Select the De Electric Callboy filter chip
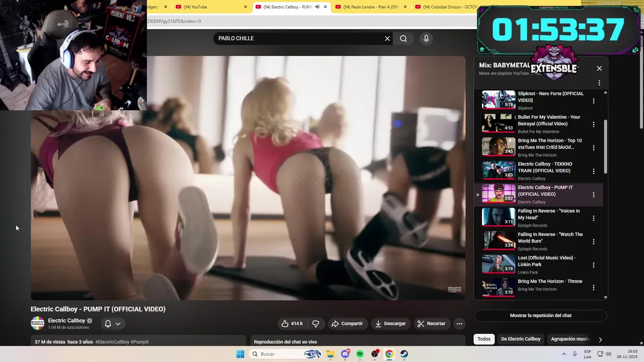This screenshot has width=644, height=362. (x=521, y=339)
